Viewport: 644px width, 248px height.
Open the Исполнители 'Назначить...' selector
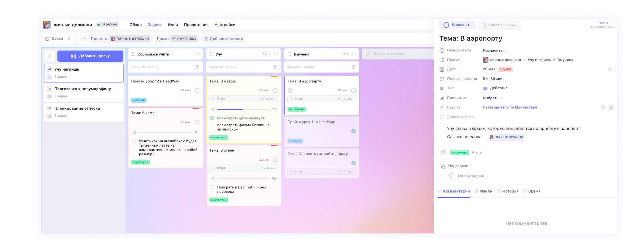(x=494, y=51)
